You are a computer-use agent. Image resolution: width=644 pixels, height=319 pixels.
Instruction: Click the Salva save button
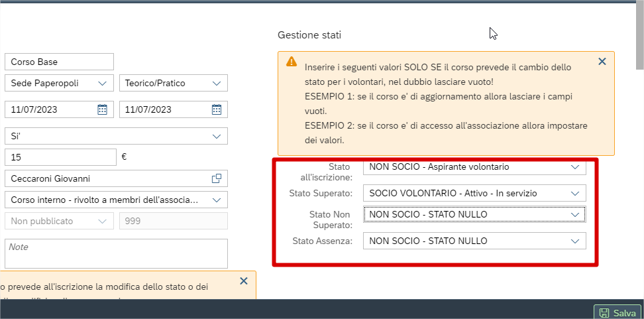click(617, 312)
